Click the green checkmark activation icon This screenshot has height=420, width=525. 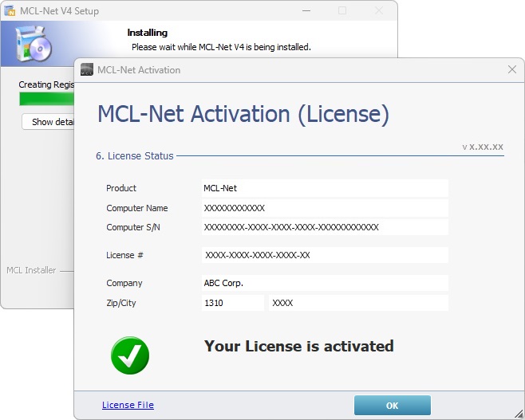tap(130, 355)
